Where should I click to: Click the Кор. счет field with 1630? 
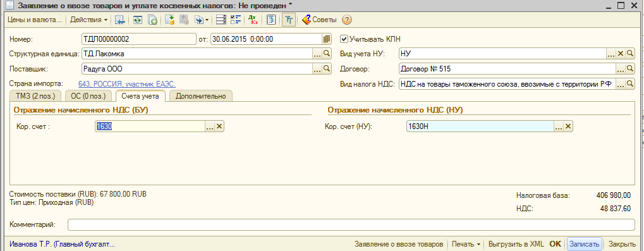click(x=150, y=126)
